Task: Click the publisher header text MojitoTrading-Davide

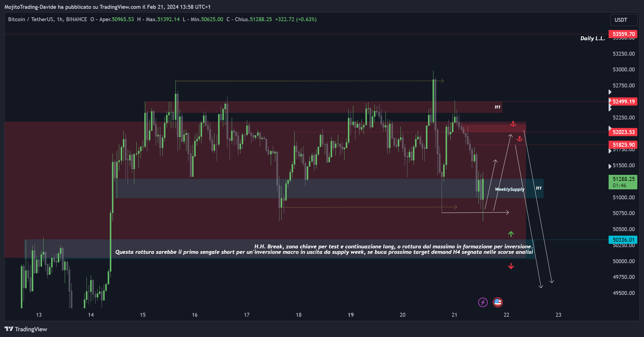Action: tap(30, 7)
